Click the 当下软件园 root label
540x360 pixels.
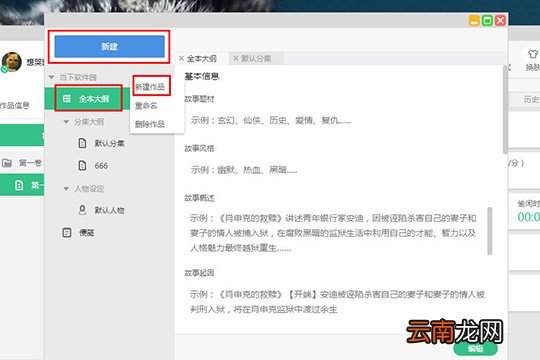click(78, 77)
